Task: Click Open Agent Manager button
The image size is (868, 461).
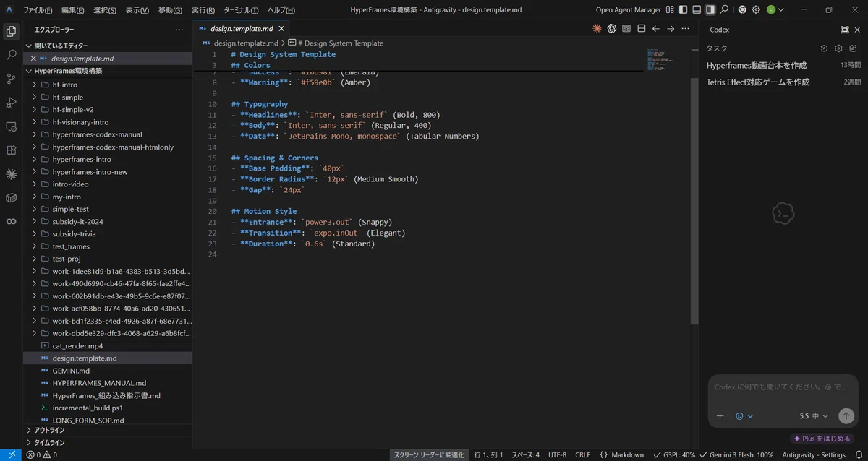Action: 628,10
